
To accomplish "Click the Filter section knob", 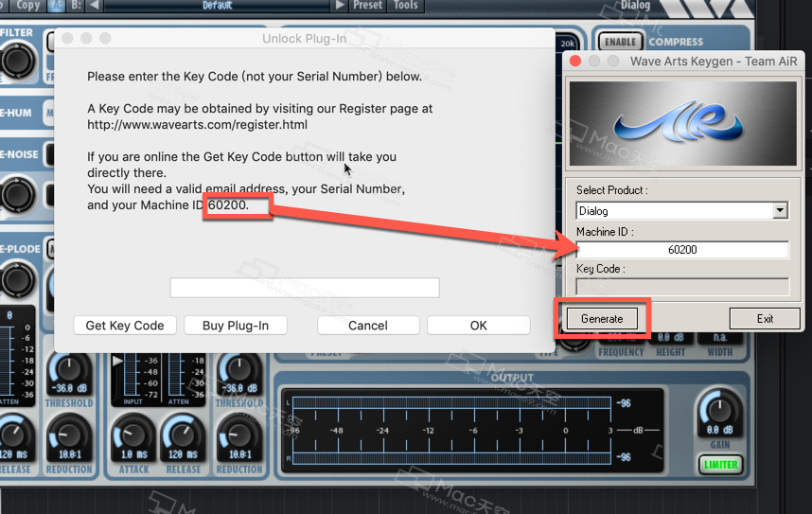I will coord(17,62).
